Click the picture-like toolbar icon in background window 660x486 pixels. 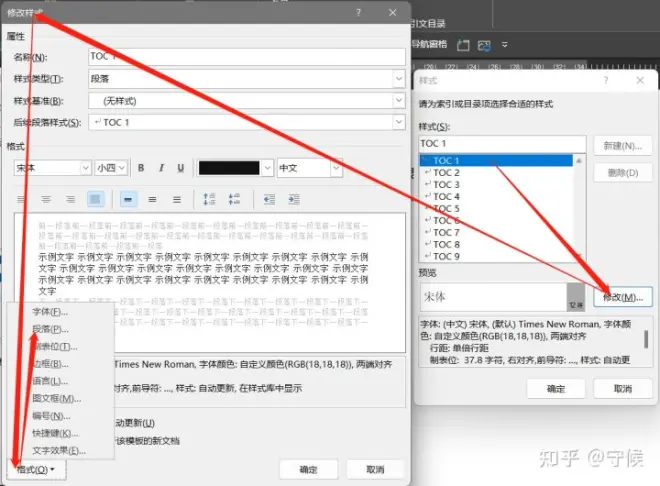click(x=484, y=45)
